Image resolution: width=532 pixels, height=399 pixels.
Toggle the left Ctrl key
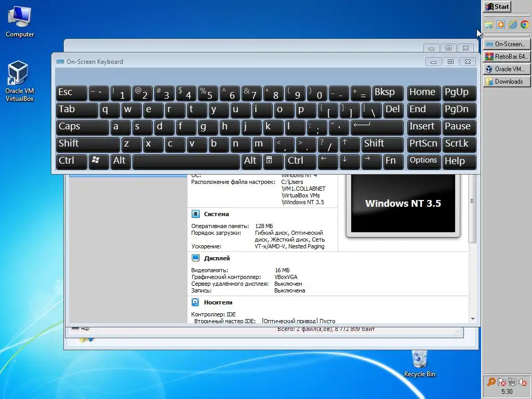point(72,162)
